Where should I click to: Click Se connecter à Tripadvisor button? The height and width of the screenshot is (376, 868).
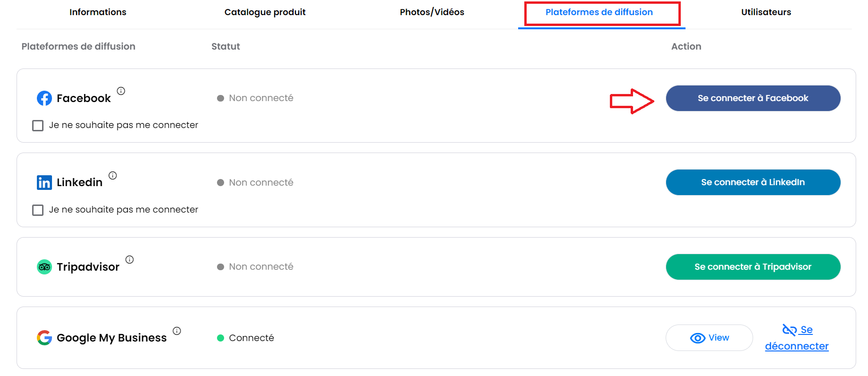[753, 267]
